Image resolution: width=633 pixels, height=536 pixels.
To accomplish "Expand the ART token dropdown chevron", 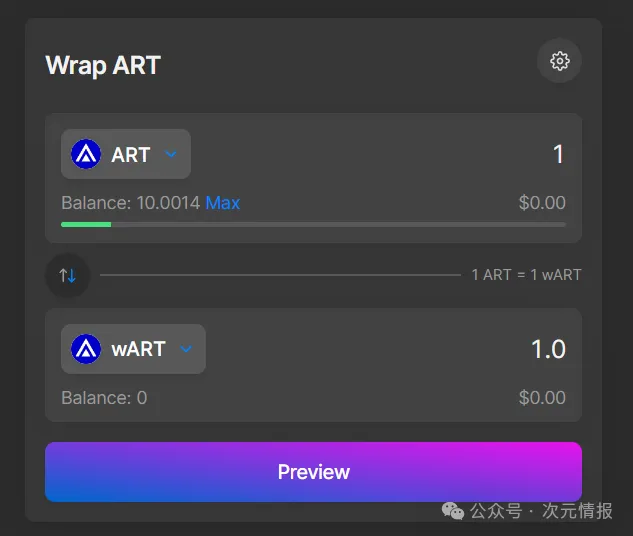I will [171, 154].
